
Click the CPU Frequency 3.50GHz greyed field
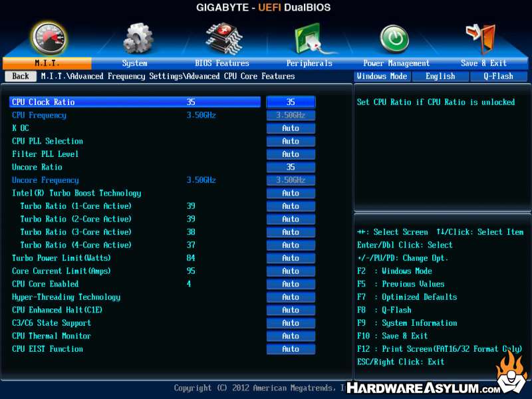coord(291,115)
